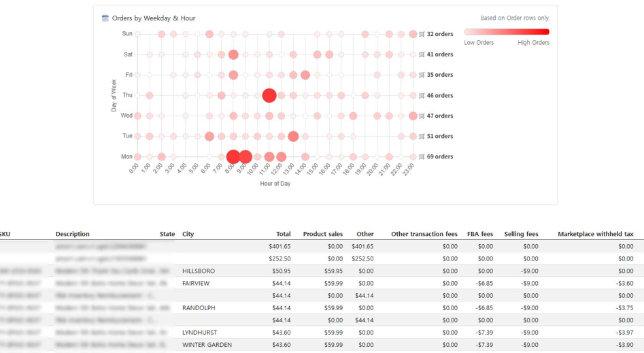
Task: Click the cart icon next to 41 orders
Action: 422,54
